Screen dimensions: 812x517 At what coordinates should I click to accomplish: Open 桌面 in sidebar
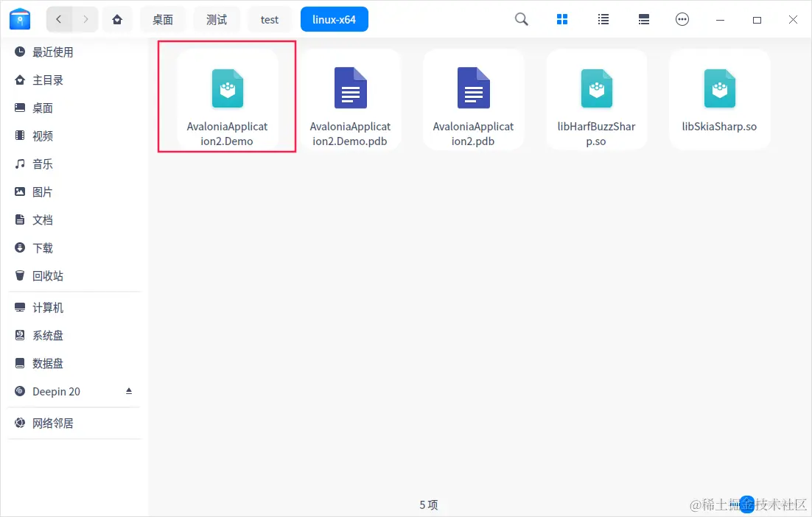click(74, 108)
